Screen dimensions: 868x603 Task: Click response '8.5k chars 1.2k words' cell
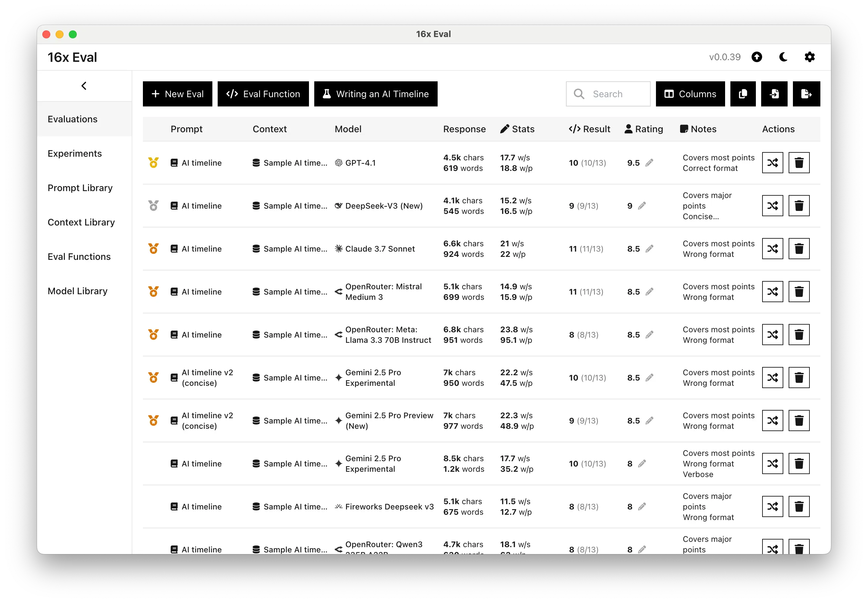pyautogui.click(x=463, y=463)
